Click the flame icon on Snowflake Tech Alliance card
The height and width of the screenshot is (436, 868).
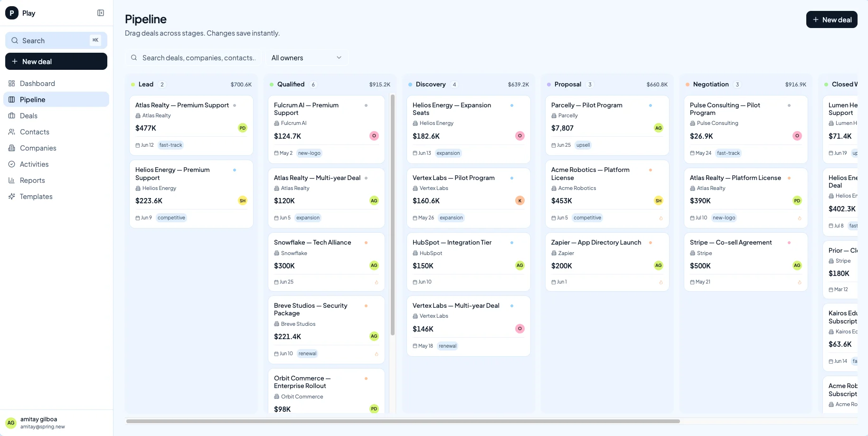(x=377, y=282)
